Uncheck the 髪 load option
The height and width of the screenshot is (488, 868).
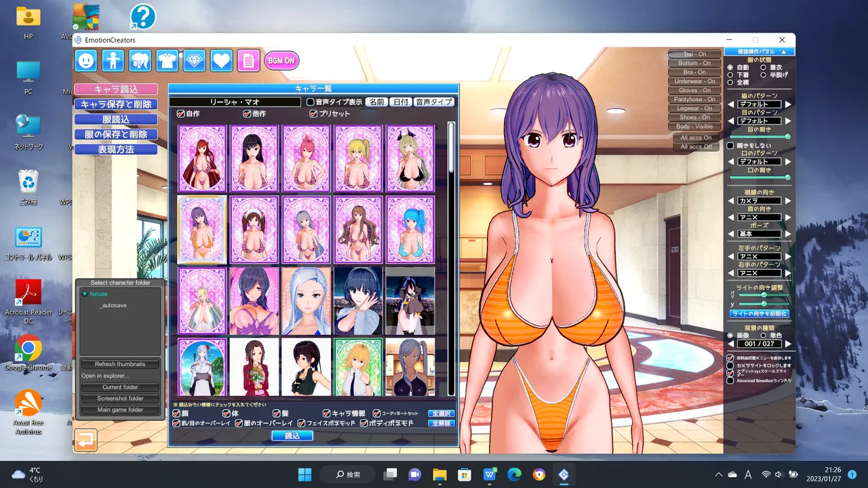277,413
